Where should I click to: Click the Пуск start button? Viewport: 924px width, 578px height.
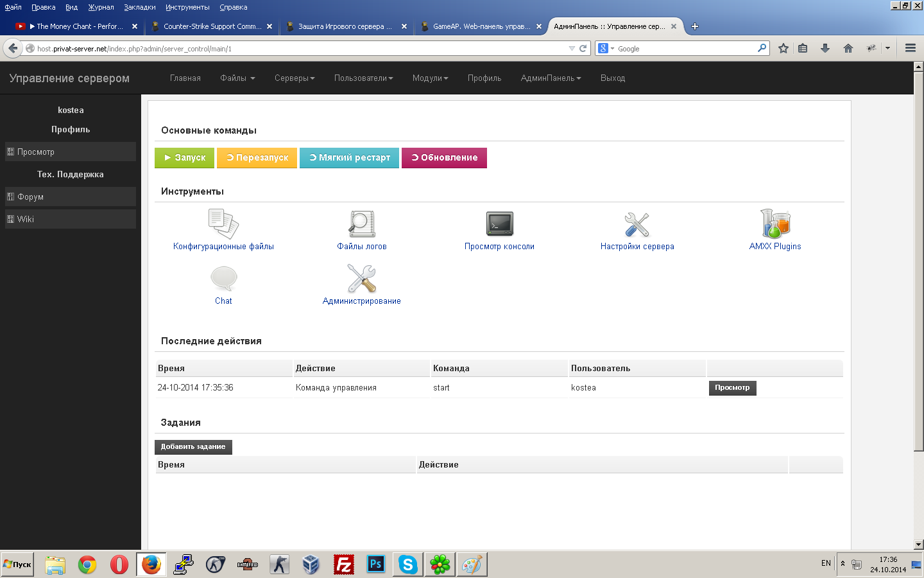click(17, 565)
